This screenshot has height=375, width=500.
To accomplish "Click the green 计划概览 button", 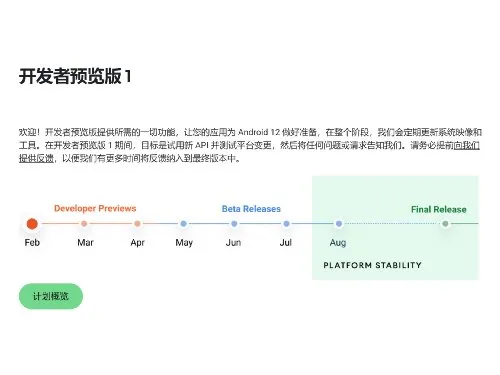I will tap(51, 296).
